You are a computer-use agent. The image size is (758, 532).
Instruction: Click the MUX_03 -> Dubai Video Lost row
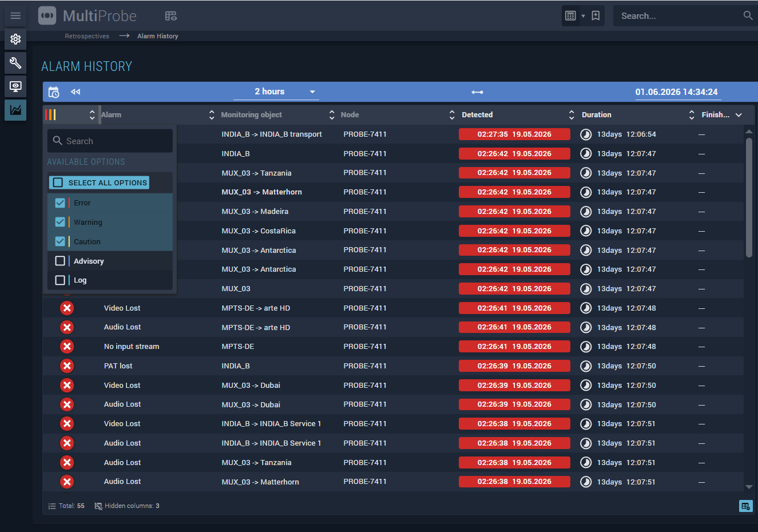coord(393,386)
